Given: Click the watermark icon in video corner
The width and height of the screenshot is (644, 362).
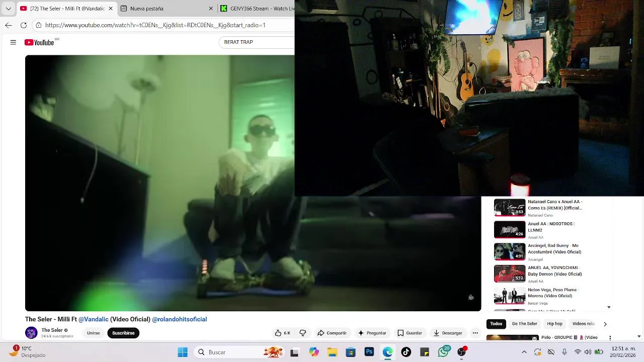Looking at the screenshot, I should (x=471, y=298).
